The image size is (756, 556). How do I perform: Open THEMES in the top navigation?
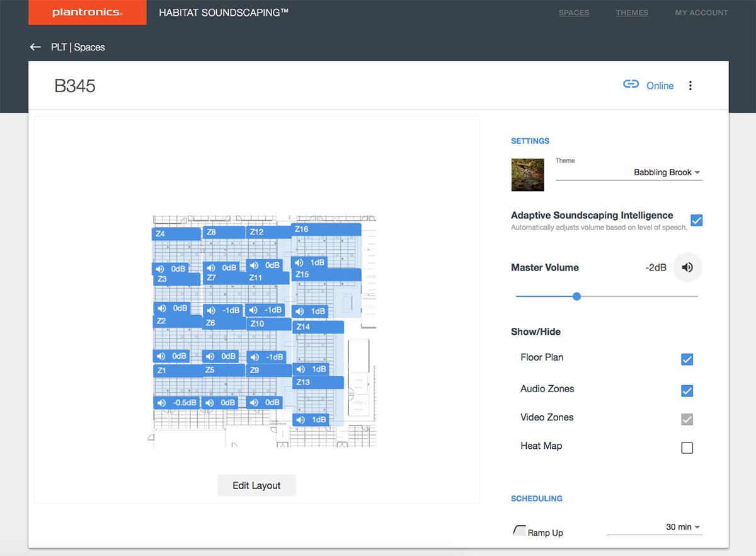pyautogui.click(x=632, y=13)
